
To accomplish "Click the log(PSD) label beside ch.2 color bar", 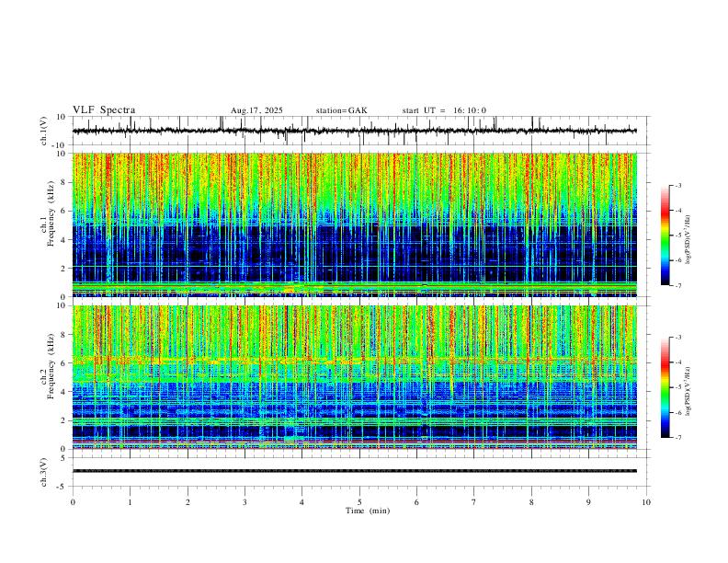I will click(688, 391).
